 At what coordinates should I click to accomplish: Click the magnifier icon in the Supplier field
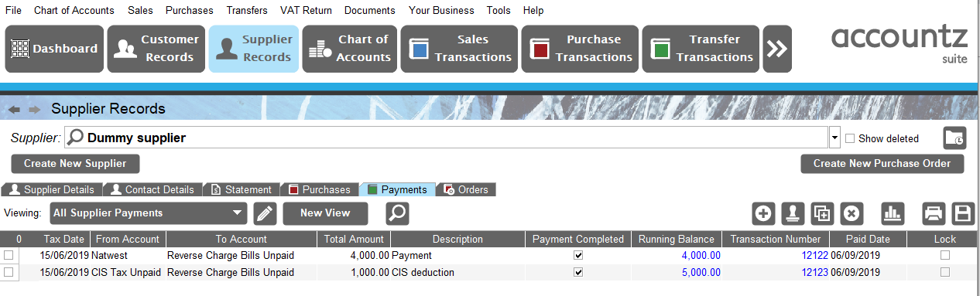click(76, 138)
